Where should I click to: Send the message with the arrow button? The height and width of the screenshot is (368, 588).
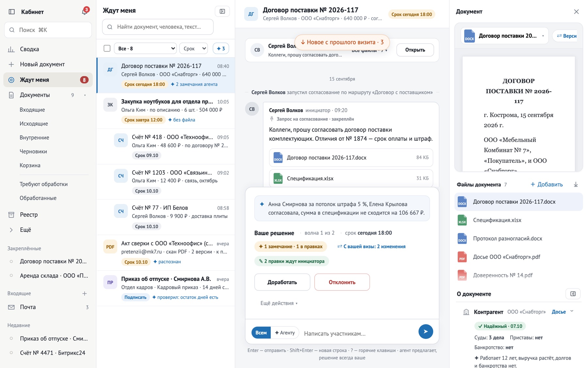426,332
